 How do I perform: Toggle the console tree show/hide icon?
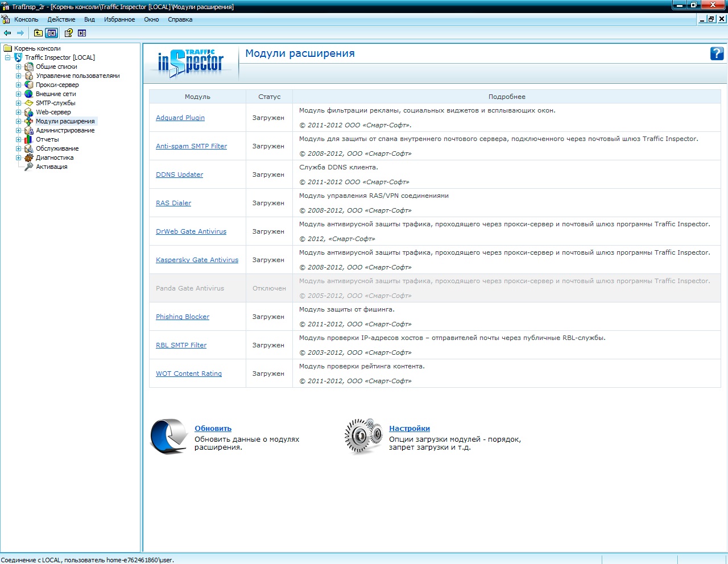[x=52, y=33]
